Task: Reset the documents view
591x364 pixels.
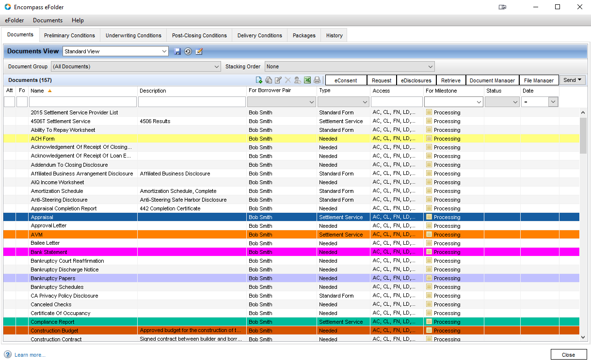Action: [x=188, y=51]
